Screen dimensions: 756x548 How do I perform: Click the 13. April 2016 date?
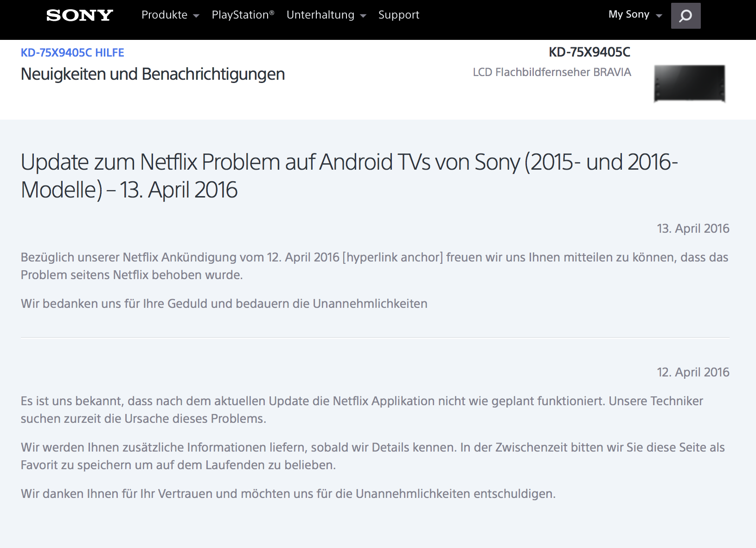693,229
